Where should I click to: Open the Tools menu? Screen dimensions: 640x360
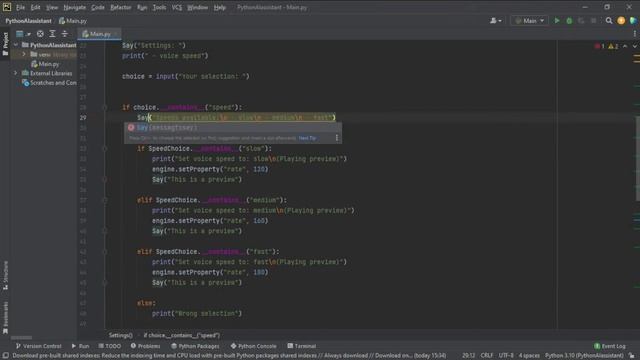159,7
